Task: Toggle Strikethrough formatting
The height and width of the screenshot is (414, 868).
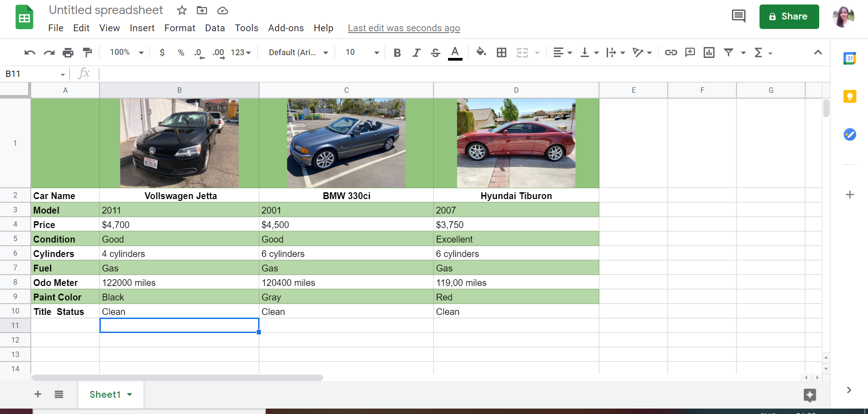Action: [x=435, y=52]
